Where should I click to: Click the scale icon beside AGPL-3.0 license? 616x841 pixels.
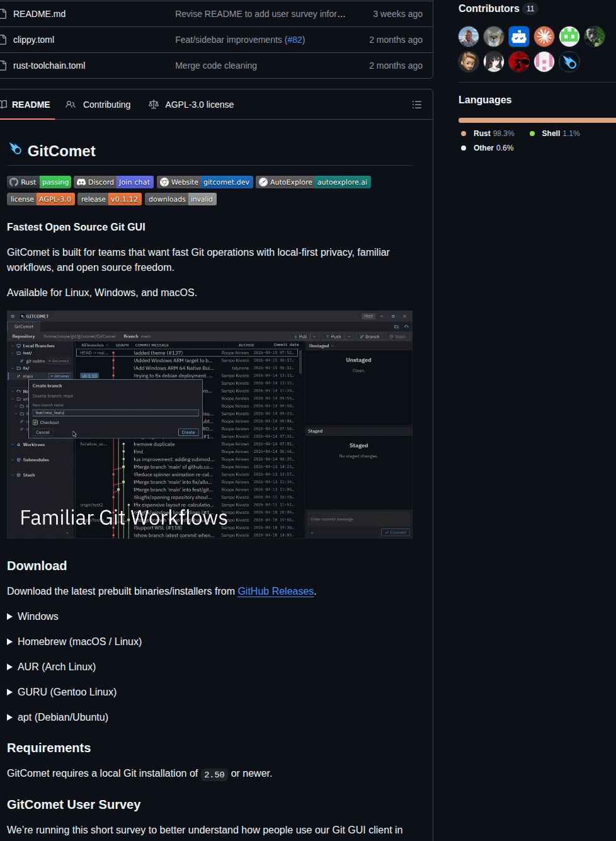click(x=154, y=105)
